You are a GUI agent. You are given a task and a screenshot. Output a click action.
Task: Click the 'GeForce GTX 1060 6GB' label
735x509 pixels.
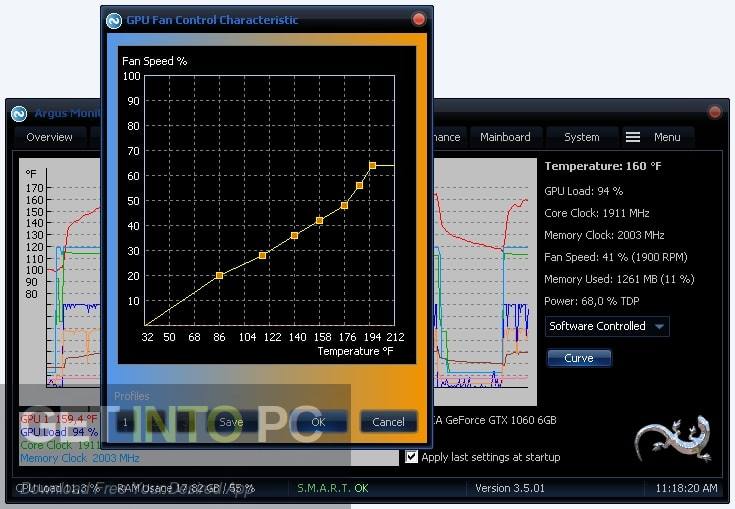(501, 420)
